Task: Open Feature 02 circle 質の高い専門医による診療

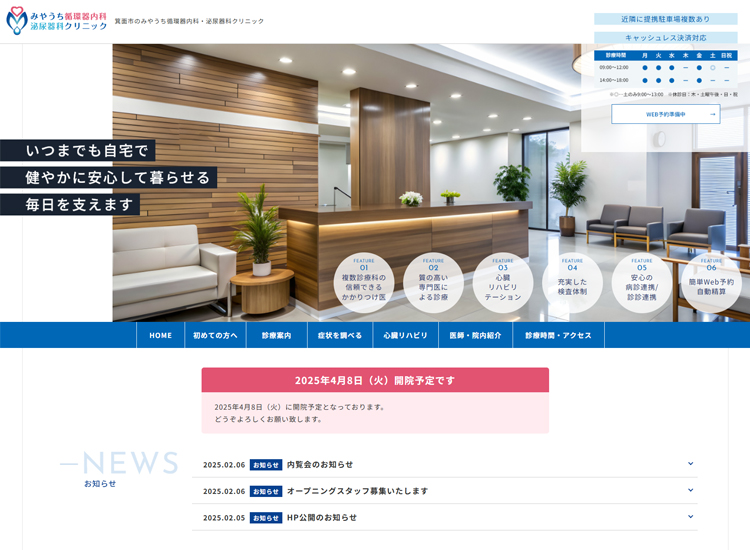Action: pyautogui.click(x=433, y=283)
